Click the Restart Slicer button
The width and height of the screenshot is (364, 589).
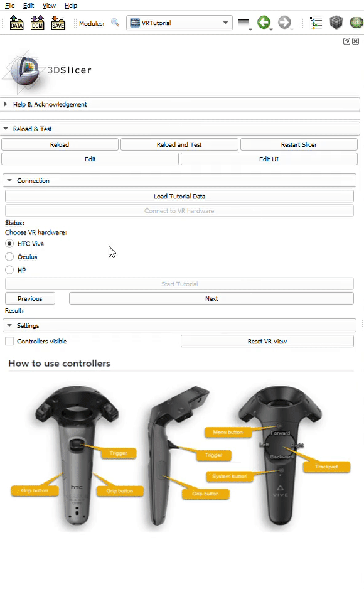[x=299, y=144]
